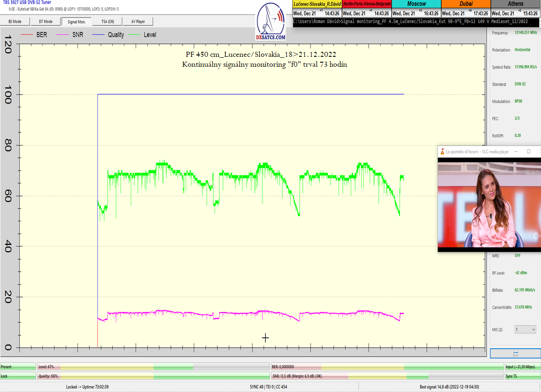
Task: Click the VLC cone icon in title bar
Action: (x=442, y=152)
